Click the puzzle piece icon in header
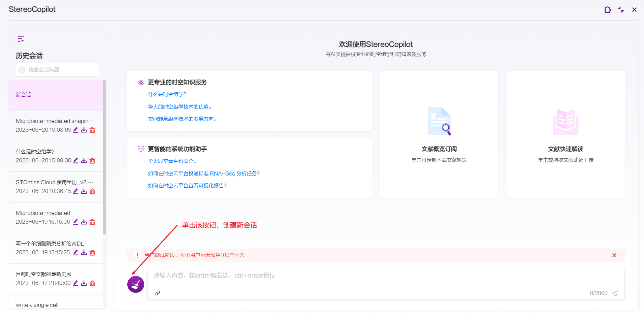The image size is (644, 315). click(608, 10)
